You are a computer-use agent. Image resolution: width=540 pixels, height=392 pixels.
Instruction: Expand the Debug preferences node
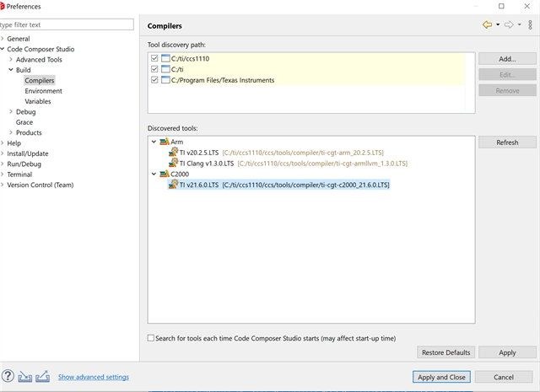(x=11, y=111)
